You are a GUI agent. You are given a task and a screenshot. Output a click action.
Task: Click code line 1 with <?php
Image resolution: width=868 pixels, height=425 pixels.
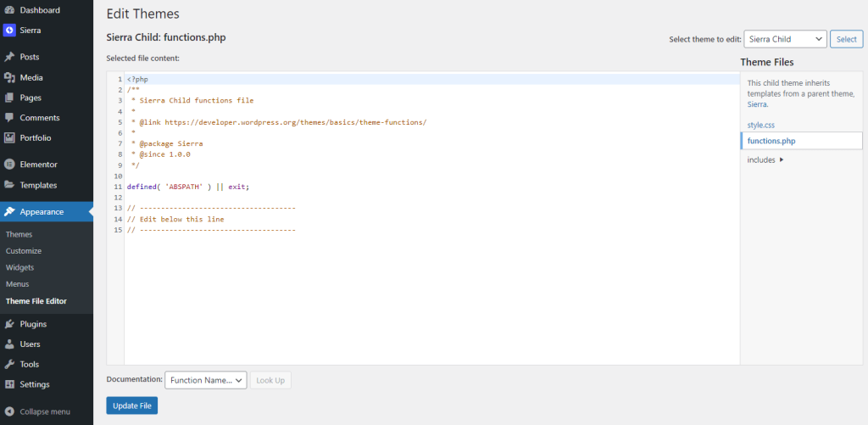tap(431, 79)
